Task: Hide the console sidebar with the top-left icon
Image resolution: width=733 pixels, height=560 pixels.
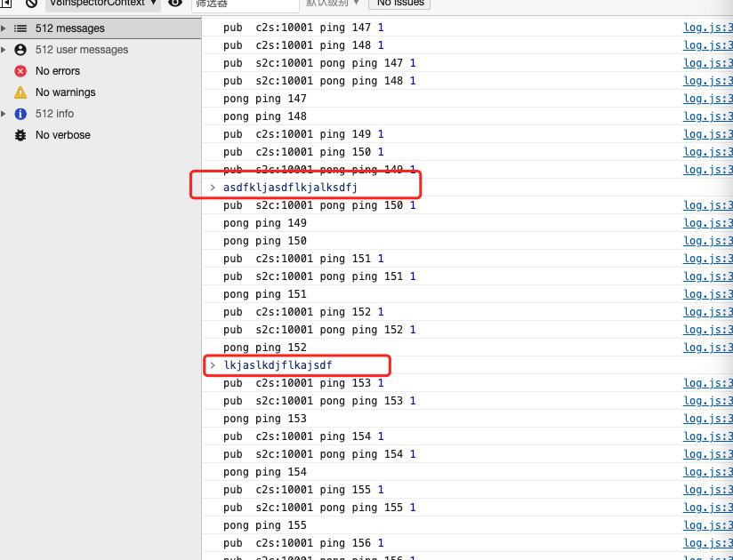Action: pos(5,4)
